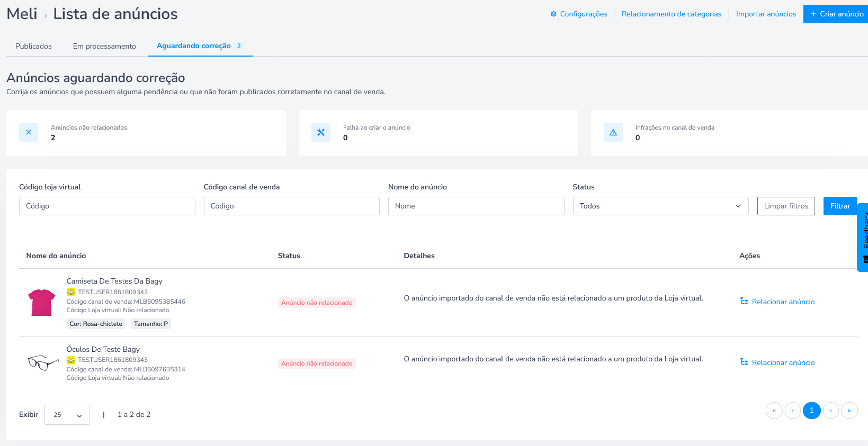This screenshot has width=868, height=446.
Task: Click Limpar filtros button
Action: pyautogui.click(x=786, y=206)
